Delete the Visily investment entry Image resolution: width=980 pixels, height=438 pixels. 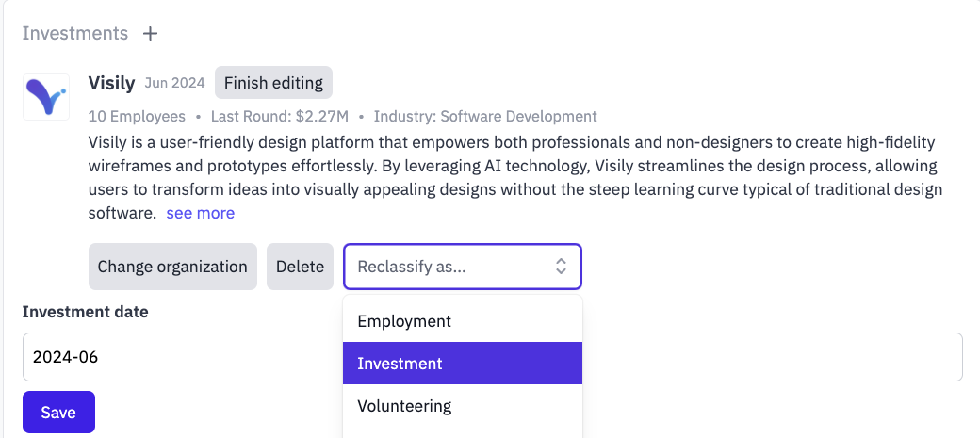click(300, 267)
